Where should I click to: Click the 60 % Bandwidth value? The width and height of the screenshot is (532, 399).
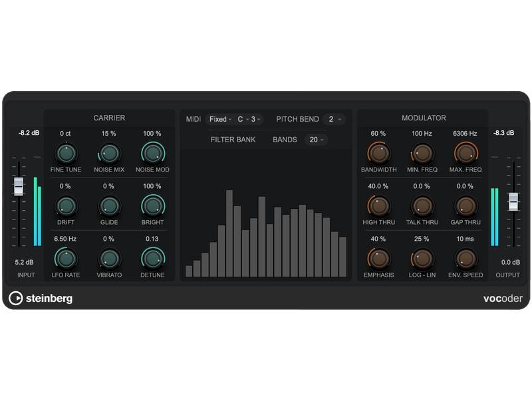pos(378,134)
